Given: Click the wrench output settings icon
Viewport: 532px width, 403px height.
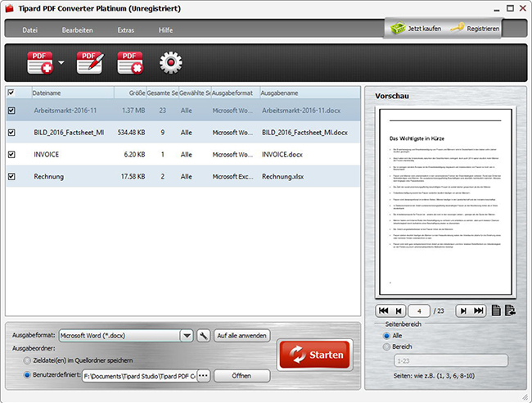Looking at the screenshot, I should pyautogui.click(x=203, y=336).
